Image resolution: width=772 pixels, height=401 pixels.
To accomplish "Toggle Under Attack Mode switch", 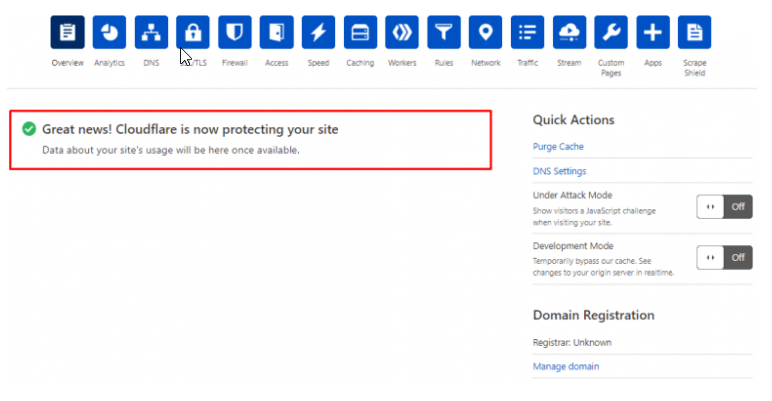I will tap(723, 206).
